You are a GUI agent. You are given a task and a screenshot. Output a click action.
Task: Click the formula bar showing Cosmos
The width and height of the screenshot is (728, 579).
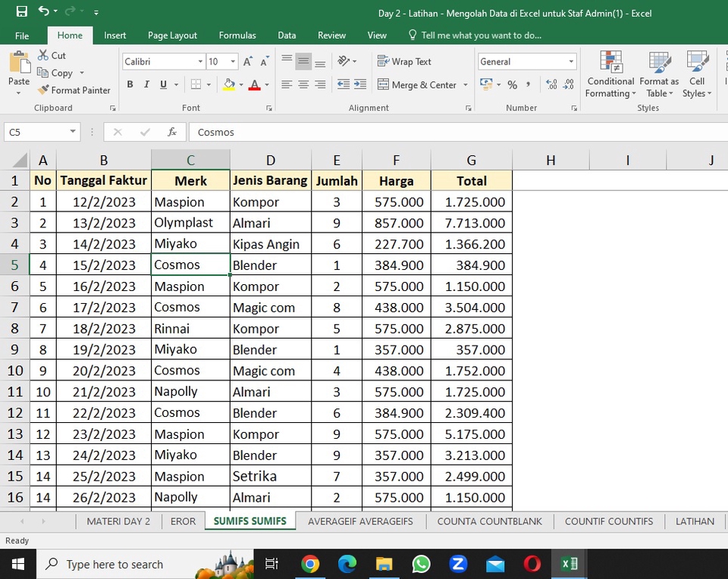[457, 132]
